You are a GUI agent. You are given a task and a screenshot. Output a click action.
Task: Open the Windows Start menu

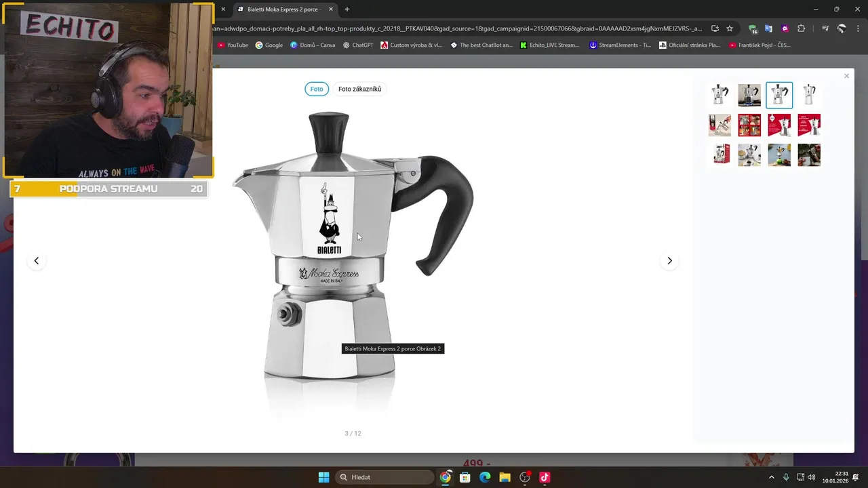click(x=323, y=477)
